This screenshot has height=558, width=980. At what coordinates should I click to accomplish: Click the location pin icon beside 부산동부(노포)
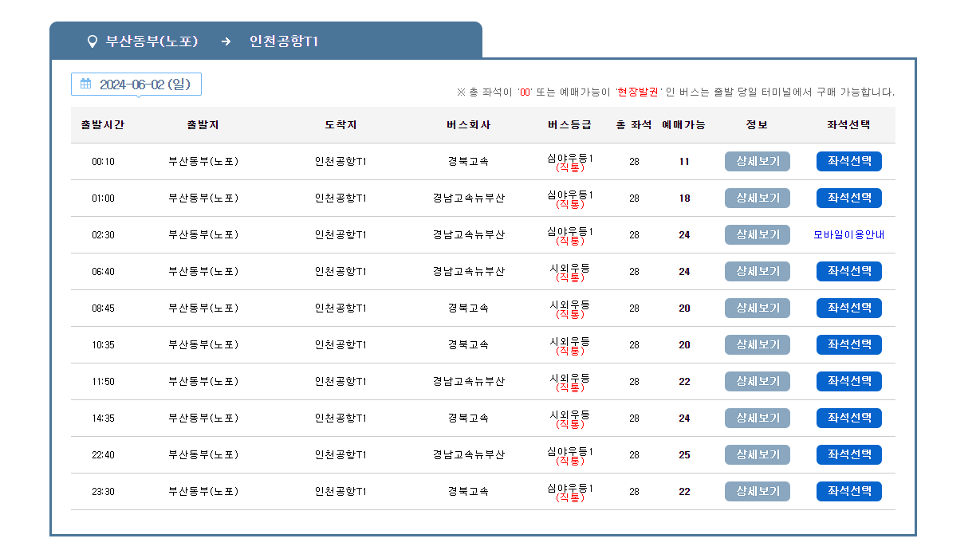click(92, 41)
